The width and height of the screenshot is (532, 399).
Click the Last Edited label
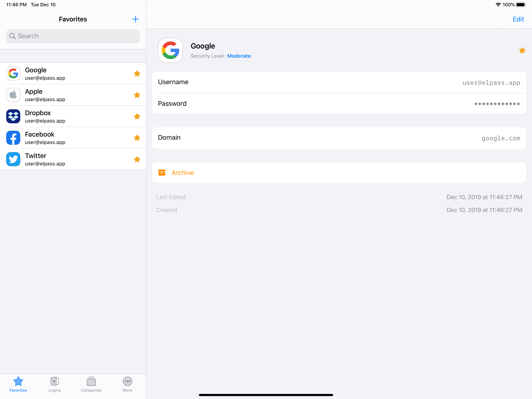pos(171,197)
